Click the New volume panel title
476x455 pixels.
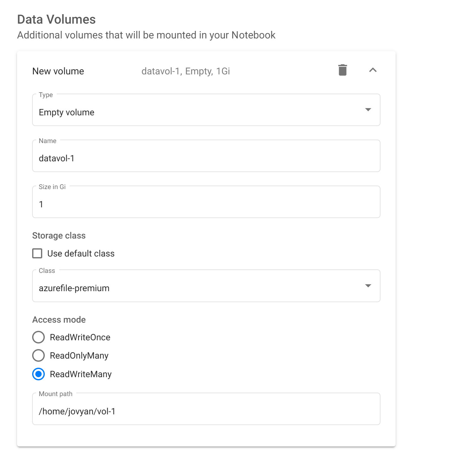58,71
